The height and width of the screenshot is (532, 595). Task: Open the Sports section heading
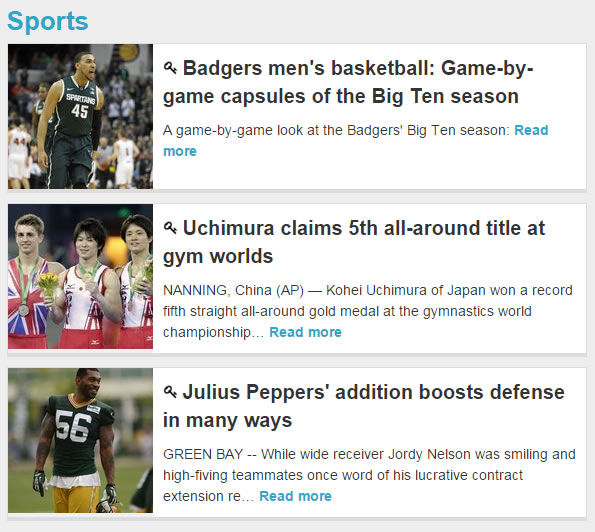48,21
